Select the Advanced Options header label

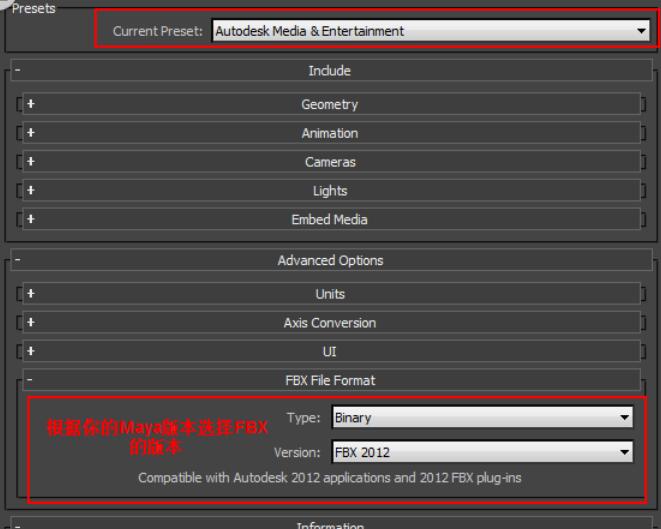[330, 260]
